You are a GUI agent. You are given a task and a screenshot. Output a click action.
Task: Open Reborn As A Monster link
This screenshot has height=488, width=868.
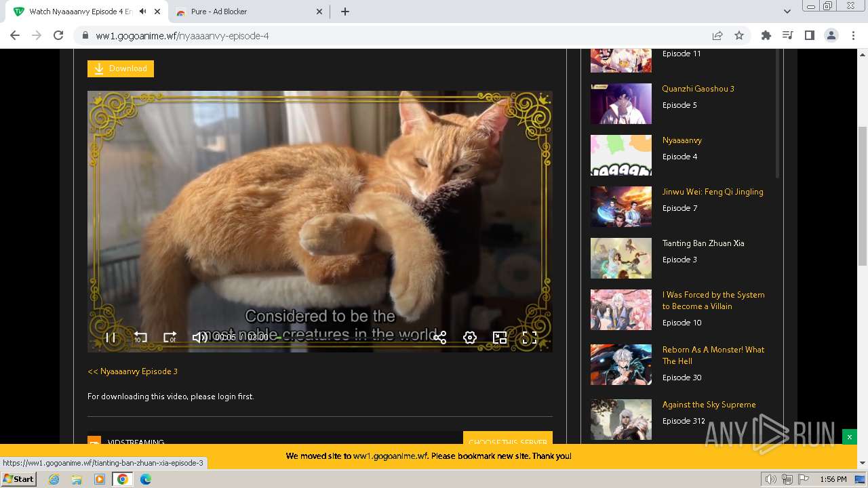[713, 355]
